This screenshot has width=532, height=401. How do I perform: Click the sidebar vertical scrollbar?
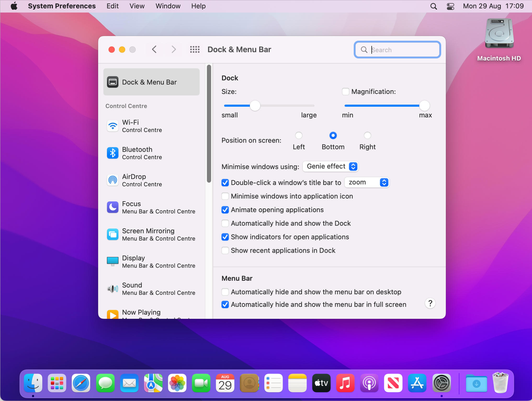coord(209,124)
